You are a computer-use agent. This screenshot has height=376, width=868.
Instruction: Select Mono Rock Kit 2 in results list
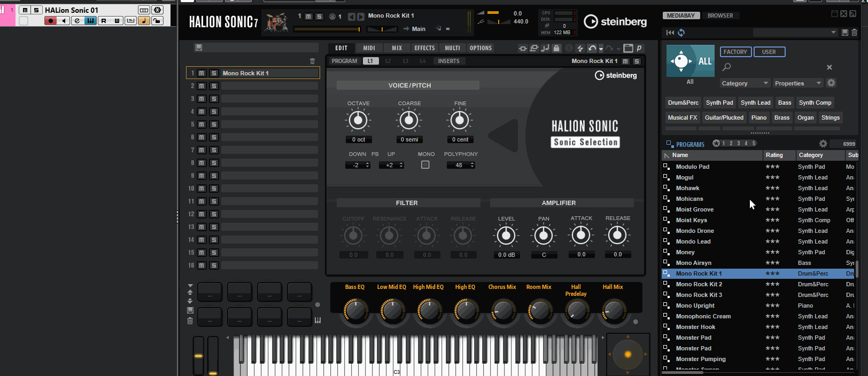tap(758, 284)
